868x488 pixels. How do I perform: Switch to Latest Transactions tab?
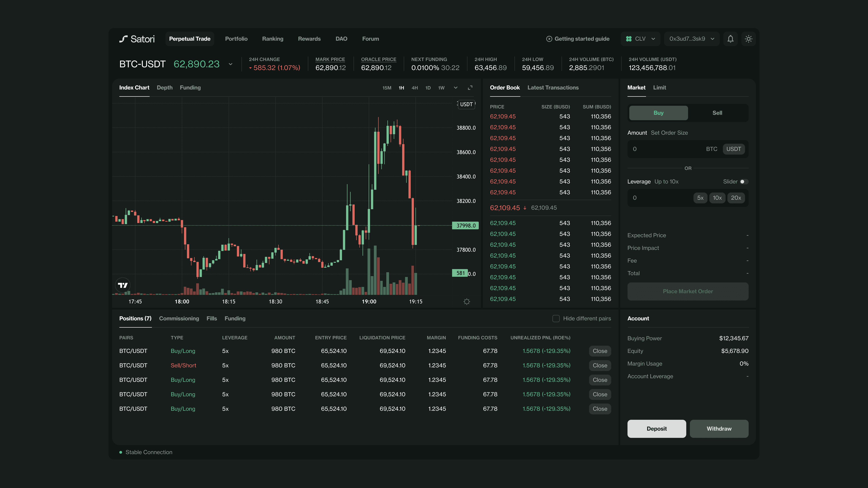(x=553, y=88)
